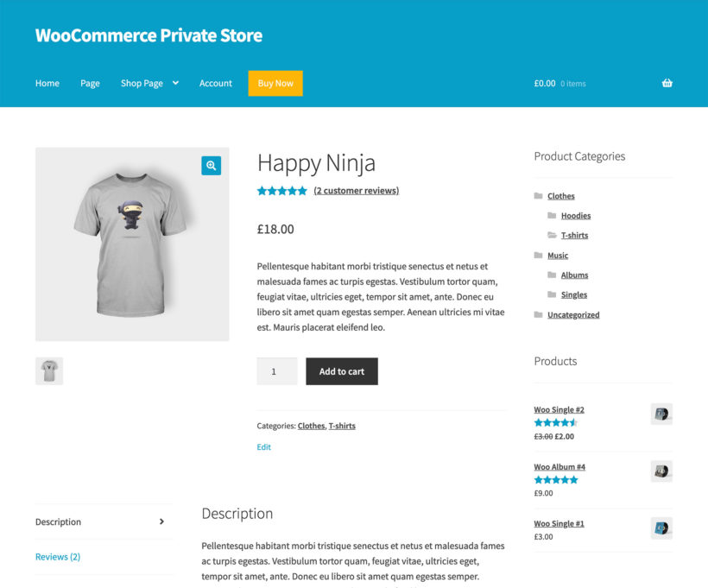Open the Reviews (2) section

click(x=57, y=556)
